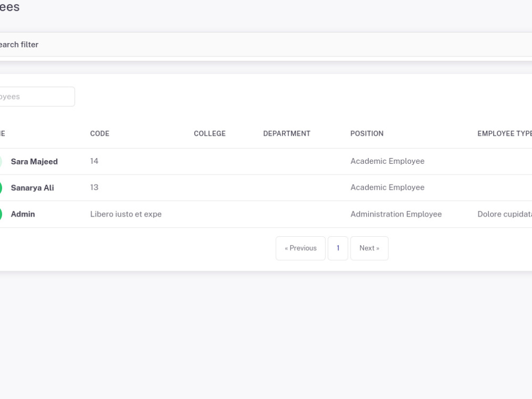Sort by the COLLEGE column header
This screenshot has width=532, height=399.
(x=210, y=134)
